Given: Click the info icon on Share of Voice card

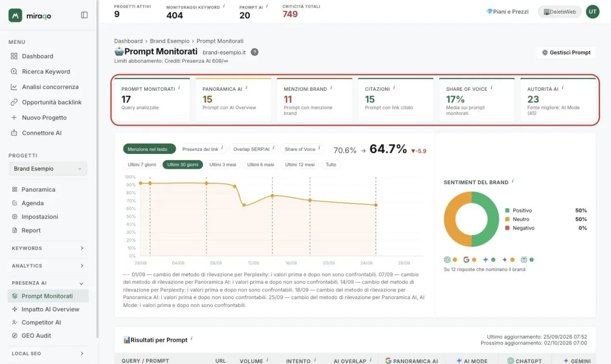Looking at the screenshot, I should point(491,88).
